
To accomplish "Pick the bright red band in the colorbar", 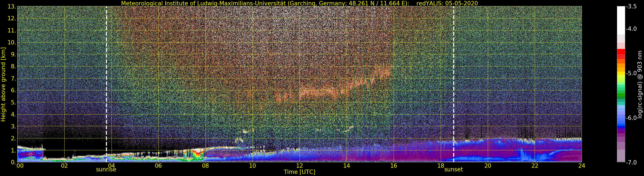I will [x=621, y=52].
